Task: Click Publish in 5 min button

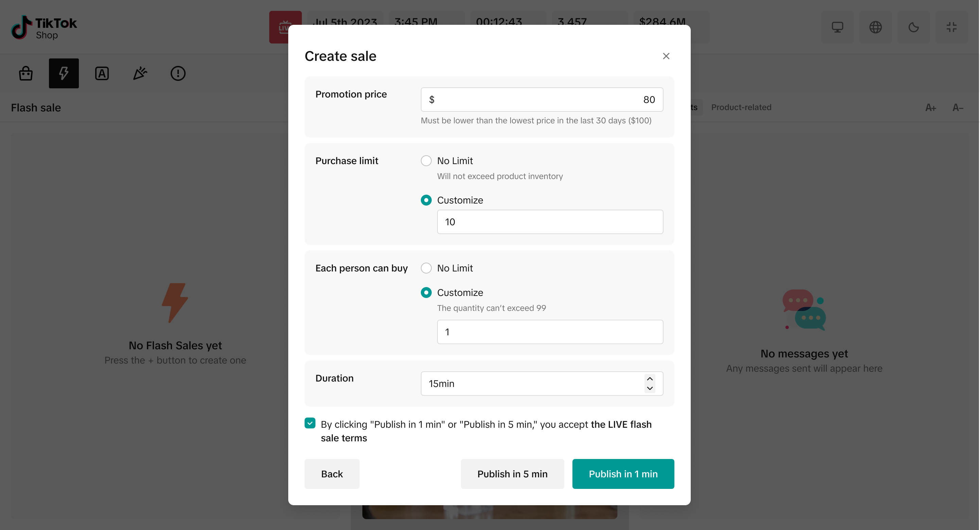Action: pyautogui.click(x=512, y=474)
